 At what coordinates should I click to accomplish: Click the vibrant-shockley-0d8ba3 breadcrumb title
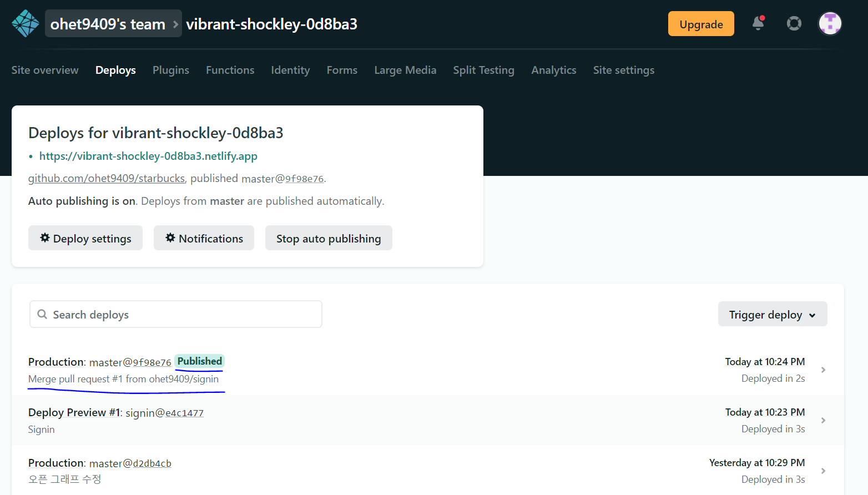click(271, 24)
